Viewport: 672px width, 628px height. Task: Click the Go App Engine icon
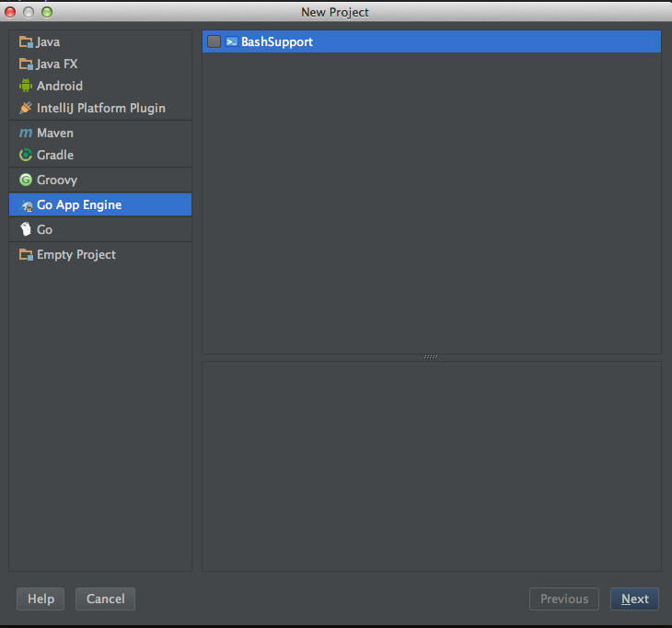pyautogui.click(x=26, y=205)
